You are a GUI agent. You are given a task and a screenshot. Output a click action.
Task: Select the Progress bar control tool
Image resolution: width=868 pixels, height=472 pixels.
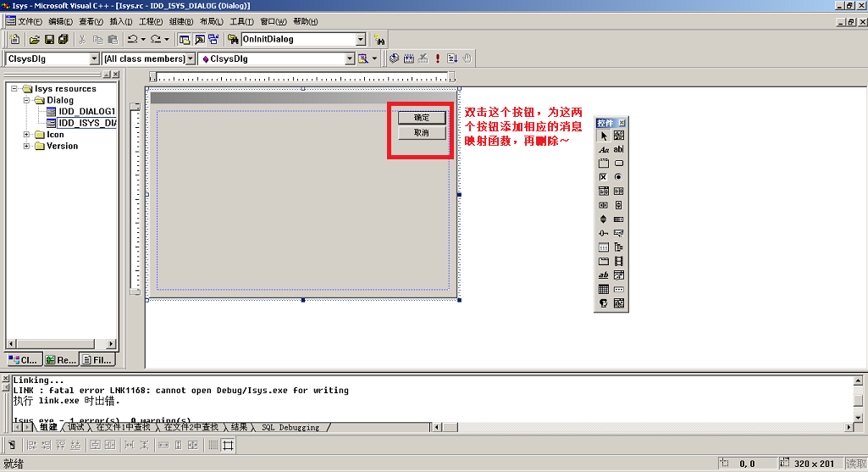[619, 219]
